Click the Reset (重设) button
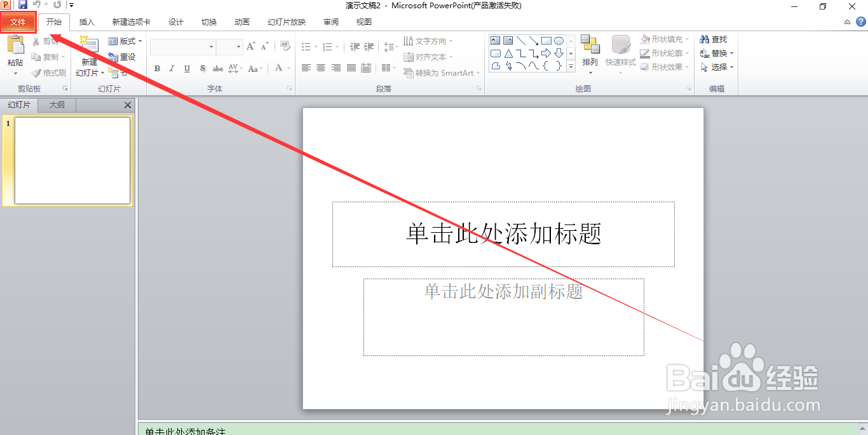 pos(121,56)
